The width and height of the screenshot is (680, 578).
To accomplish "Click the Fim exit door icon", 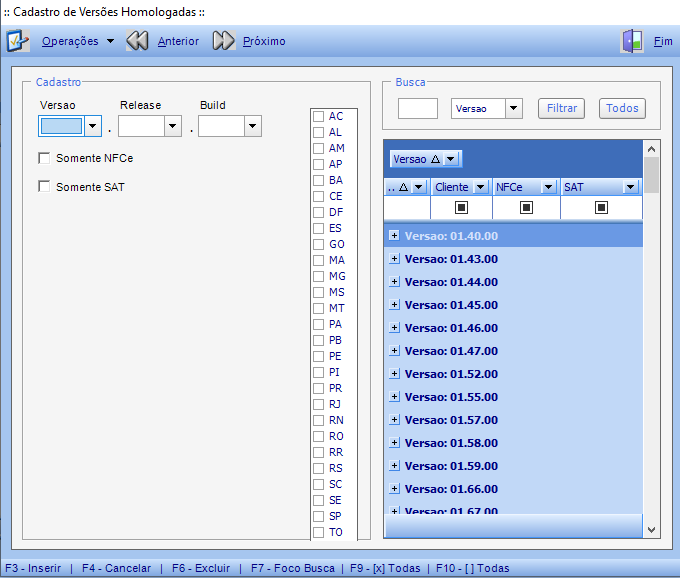I will tap(632, 41).
